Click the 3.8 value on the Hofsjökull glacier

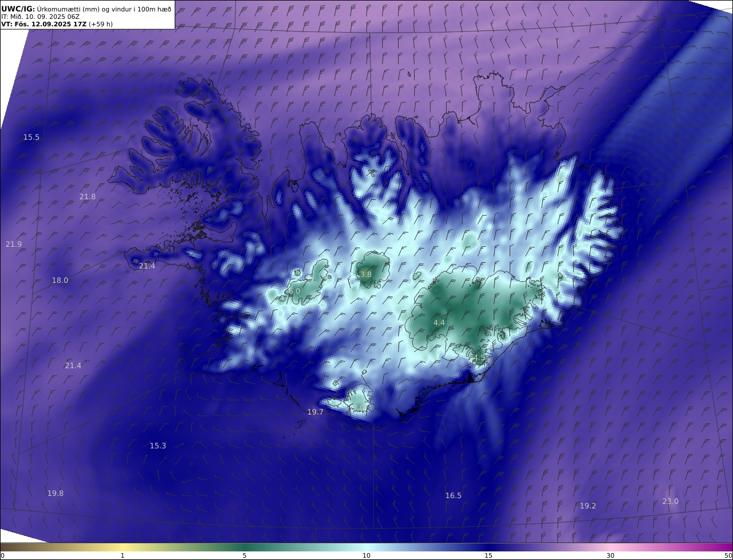point(366,275)
